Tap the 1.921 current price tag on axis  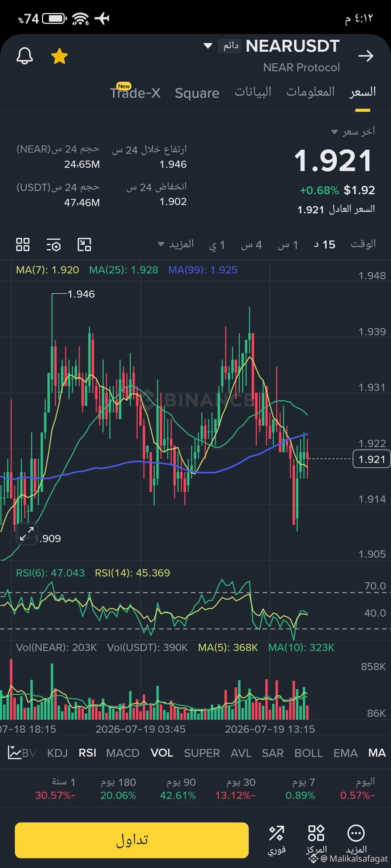(x=371, y=459)
